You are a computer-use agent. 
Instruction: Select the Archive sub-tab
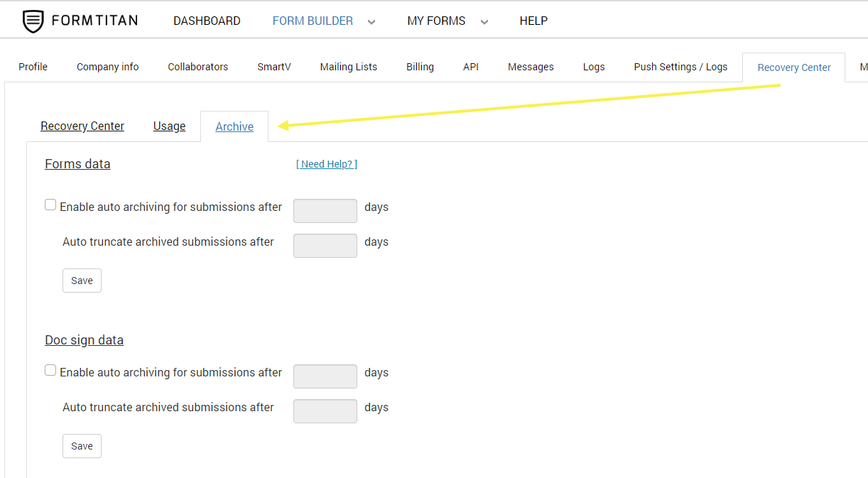point(234,127)
